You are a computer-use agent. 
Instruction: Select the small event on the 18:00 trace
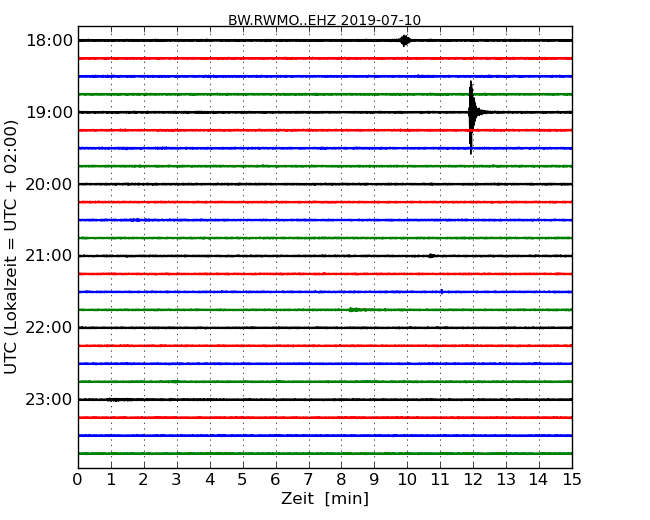coord(405,41)
